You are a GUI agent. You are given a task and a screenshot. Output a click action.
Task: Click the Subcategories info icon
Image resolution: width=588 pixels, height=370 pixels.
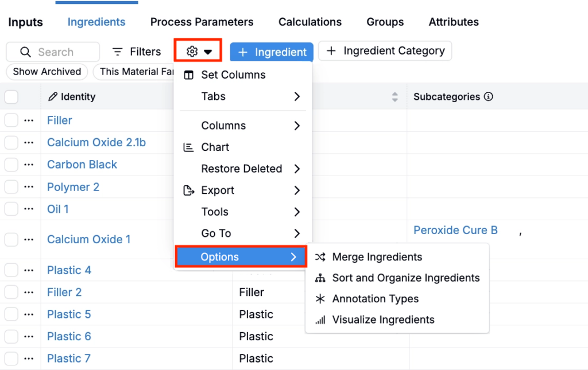point(488,96)
